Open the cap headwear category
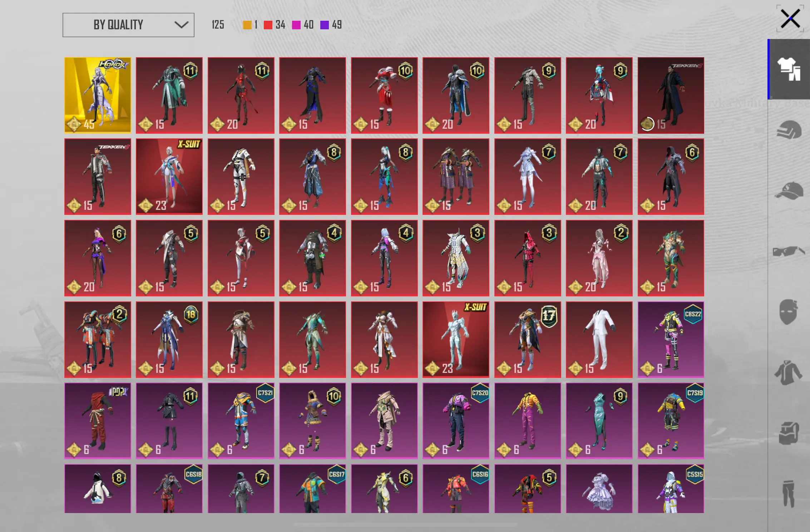Image resolution: width=810 pixels, height=532 pixels. (789, 191)
